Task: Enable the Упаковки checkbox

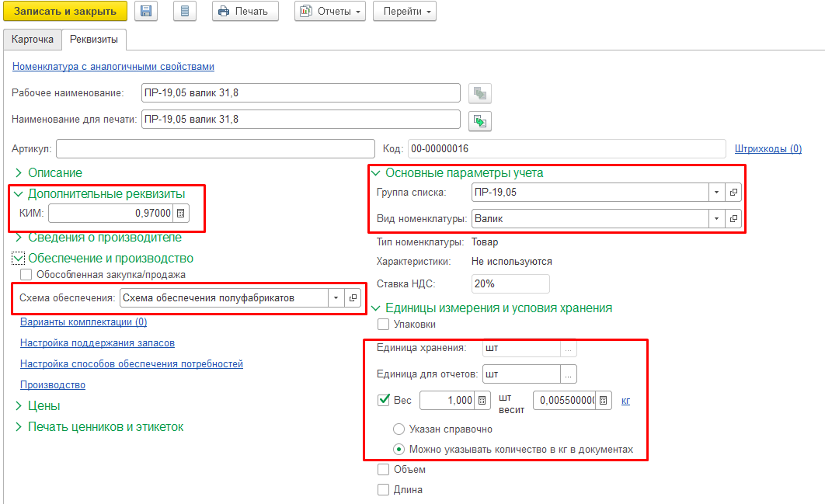Action: [x=384, y=325]
